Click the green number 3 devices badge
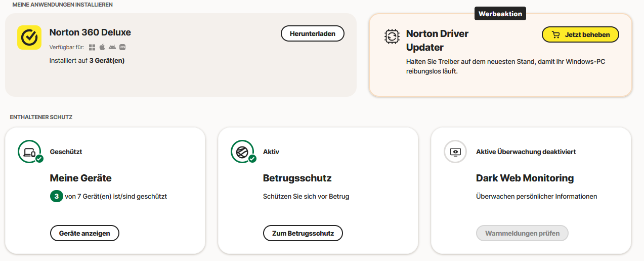 click(x=57, y=196)
